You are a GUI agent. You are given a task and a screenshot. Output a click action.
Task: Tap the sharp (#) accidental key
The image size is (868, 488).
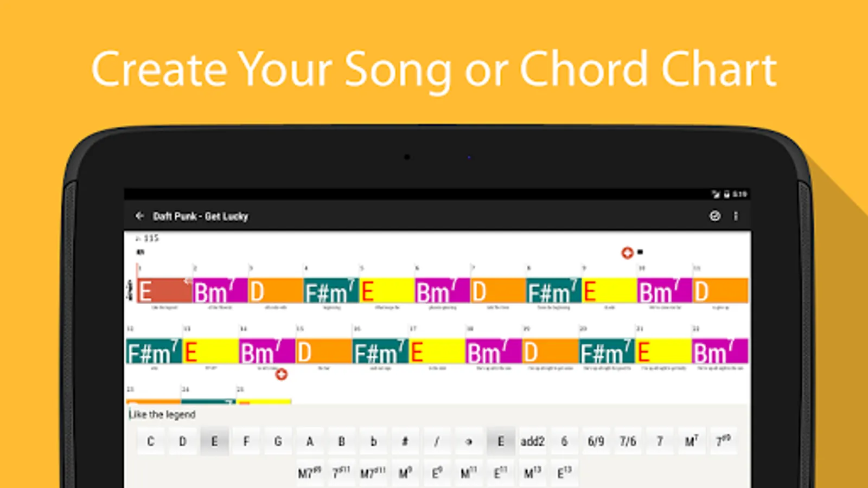(405, 441)
